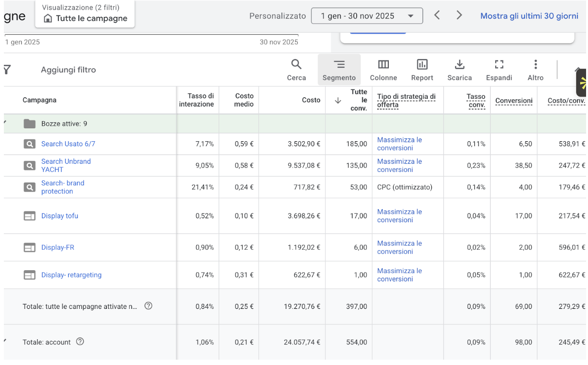Click the filter funnel icon
The image size is (588, 365).
tap(7, 70)
